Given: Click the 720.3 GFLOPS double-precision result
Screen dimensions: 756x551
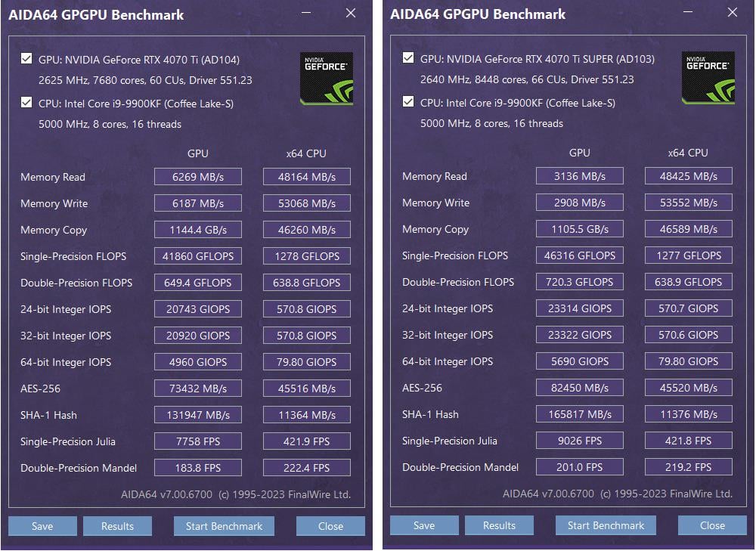Looking at the screenshot, I should (580, 281).
